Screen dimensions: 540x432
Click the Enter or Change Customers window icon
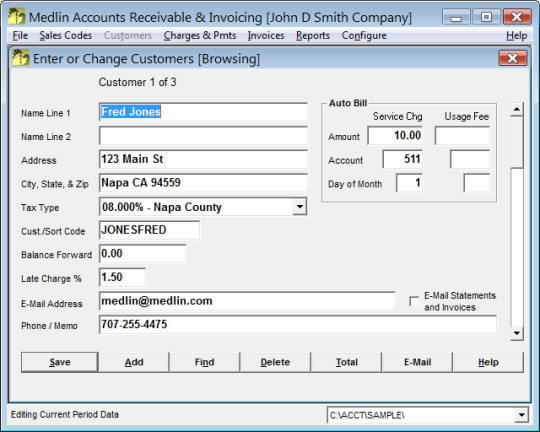21,58
